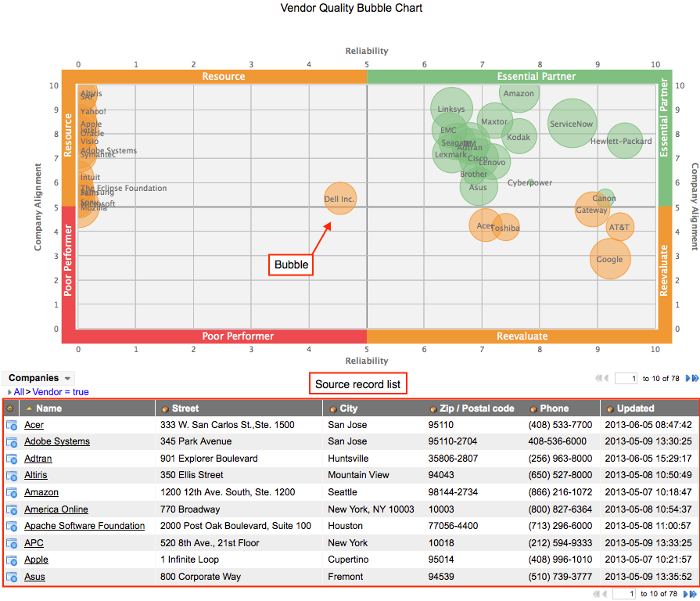Click the top page number field
The height and width of the screenshot is (601, 700).
click(x=626, y=379)
